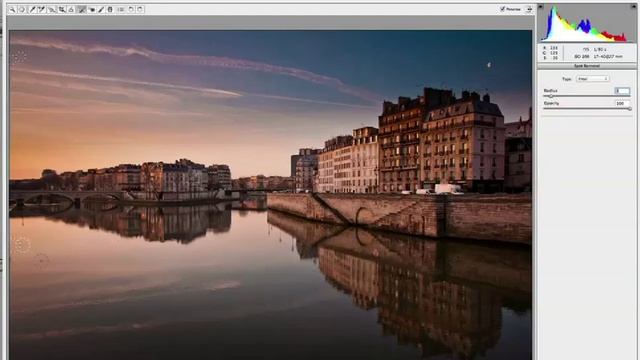Viewport: 640px width, 360px height.
Task: Toggle highlight clipping warning in histogram
Action: (634, 6)
